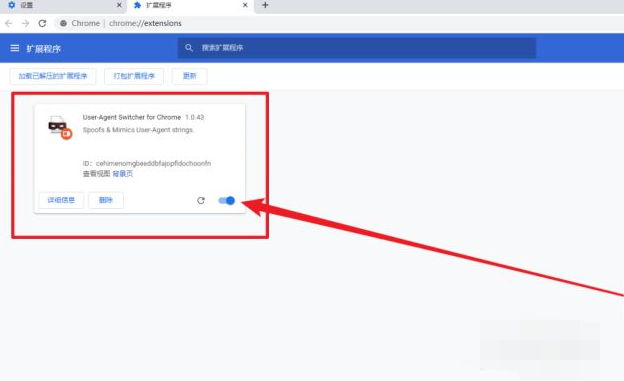Click the 打包扩展程序 button
The image size is (624, 381).
tap(134, 76)
